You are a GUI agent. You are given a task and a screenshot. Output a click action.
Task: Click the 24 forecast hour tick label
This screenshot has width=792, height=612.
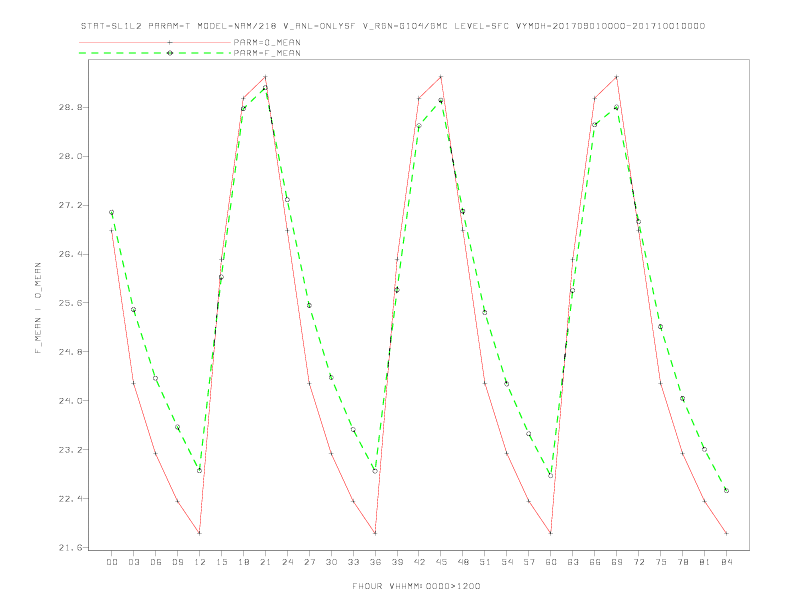(x=287, y=562)
